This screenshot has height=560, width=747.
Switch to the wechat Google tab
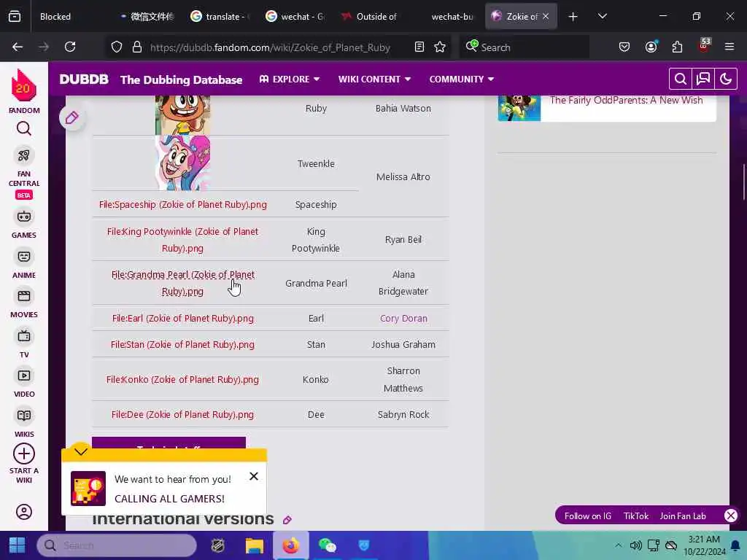295,16
